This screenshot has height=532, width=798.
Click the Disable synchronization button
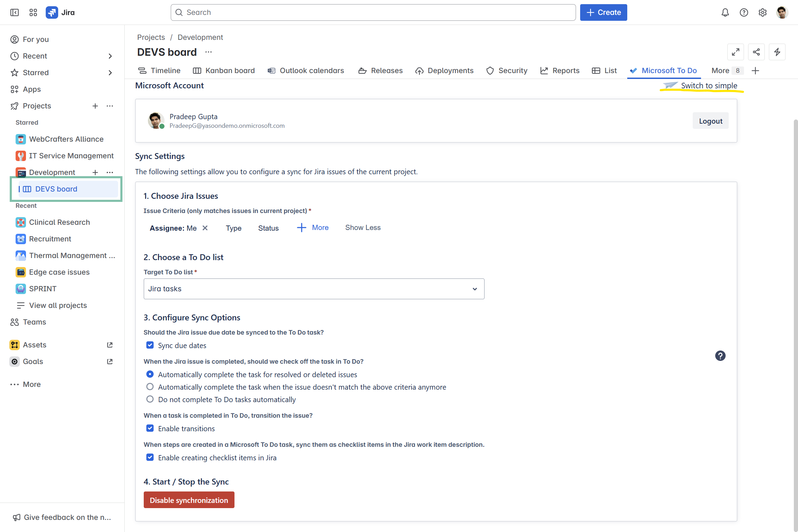(x=189, y=500)
